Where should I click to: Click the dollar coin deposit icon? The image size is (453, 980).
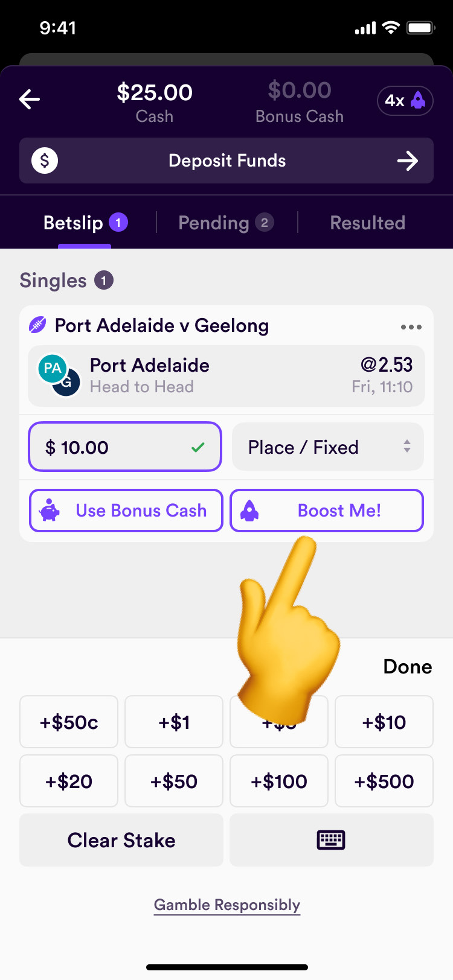click(45, 161)
